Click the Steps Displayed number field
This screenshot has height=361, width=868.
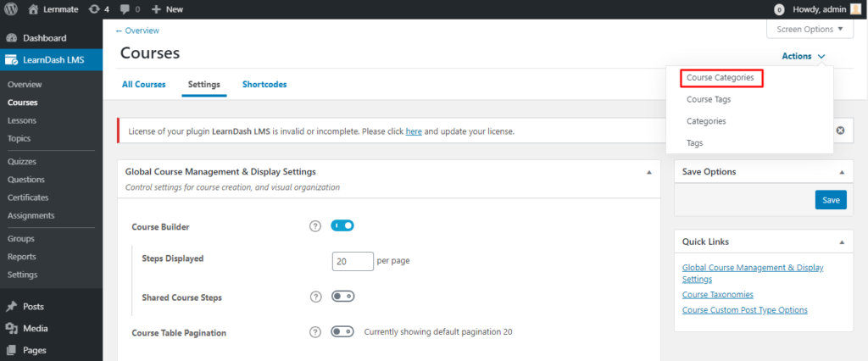[353, 261]
